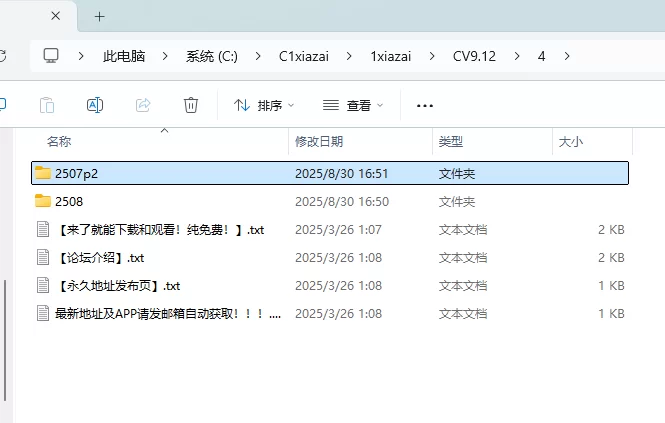Viewport: 665px width, 423px height.
Task: Select the 2508 folder icon
Action: coord(42,201)
